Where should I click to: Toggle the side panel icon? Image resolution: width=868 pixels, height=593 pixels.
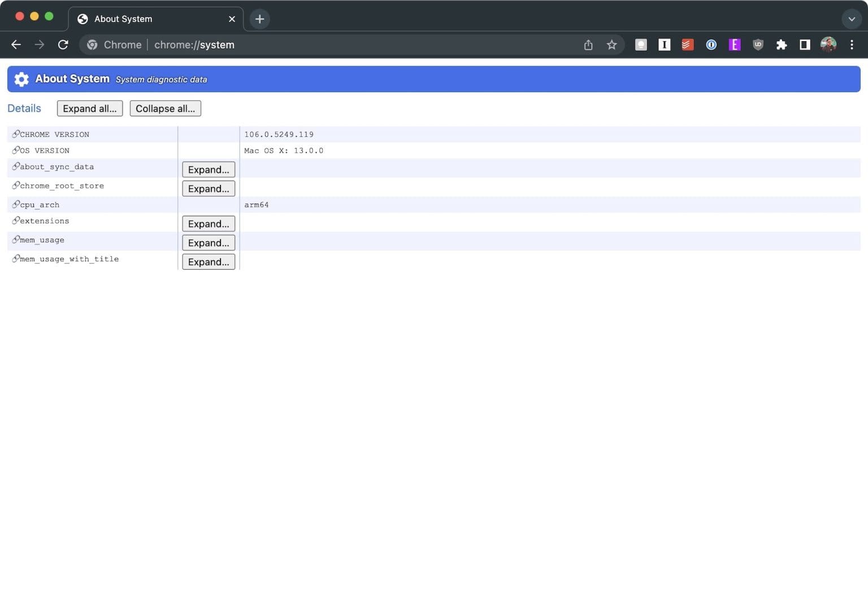coord(805,45)
